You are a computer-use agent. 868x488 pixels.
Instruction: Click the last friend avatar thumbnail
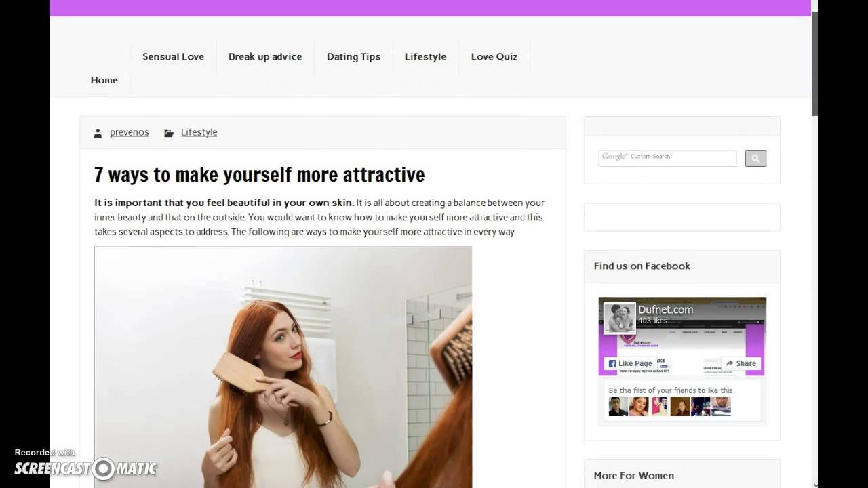721,406
